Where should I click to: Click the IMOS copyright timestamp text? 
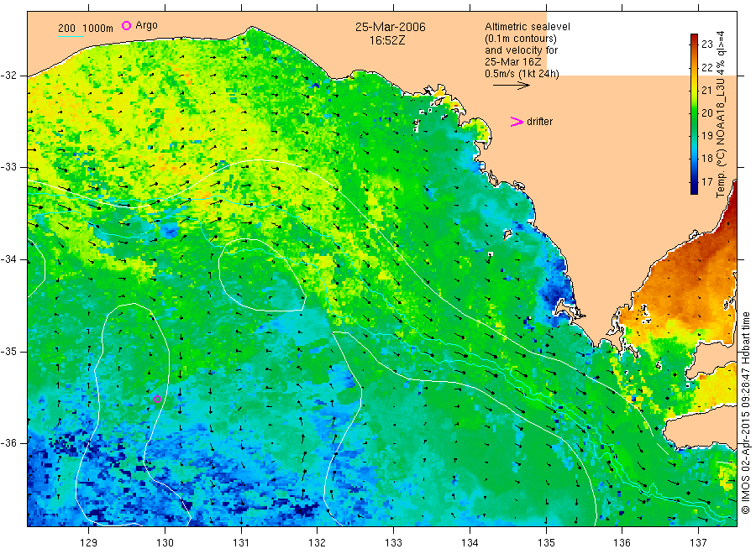click(x=746, y=413)
